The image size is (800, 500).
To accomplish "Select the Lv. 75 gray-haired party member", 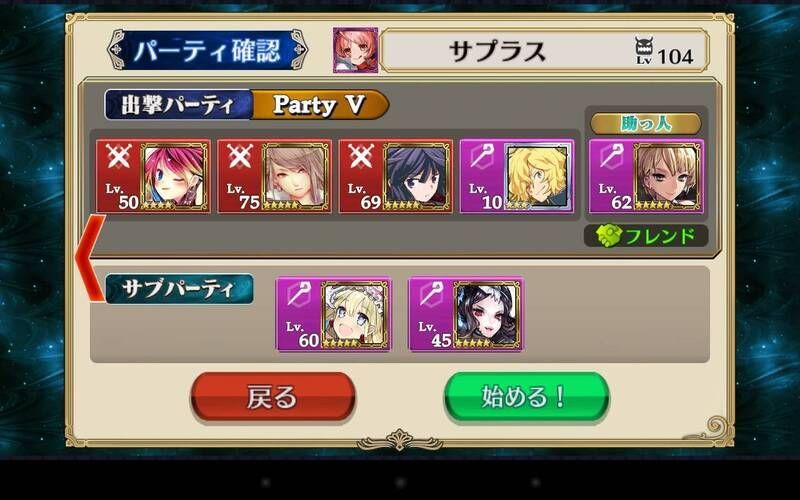I will click(274, 177).
